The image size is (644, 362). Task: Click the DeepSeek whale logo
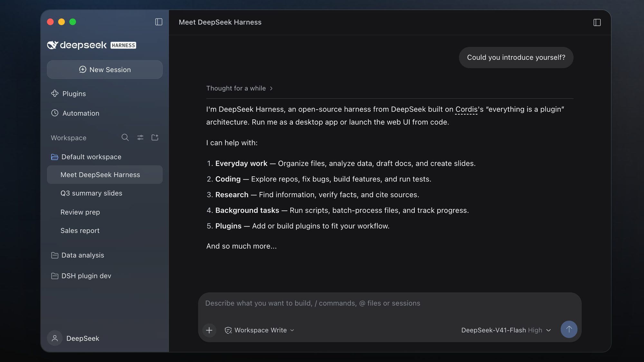pyautogui.click(x=52, y=45)
